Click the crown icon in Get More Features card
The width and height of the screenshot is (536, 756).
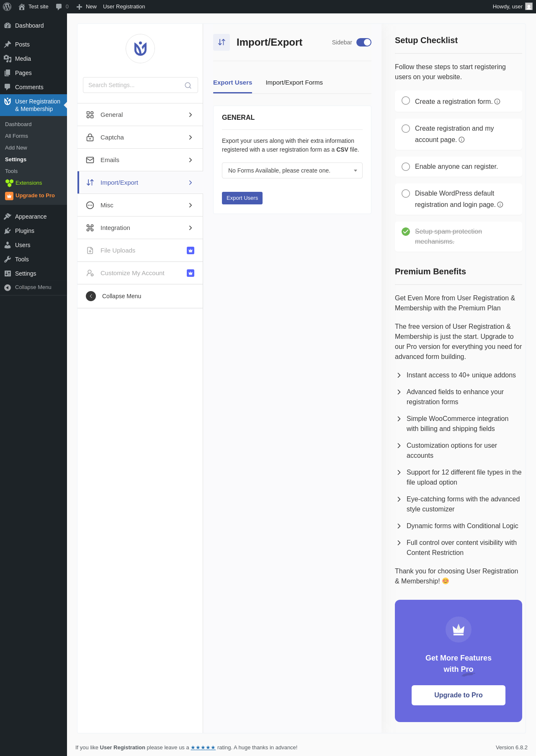click(x=459, y=630)
